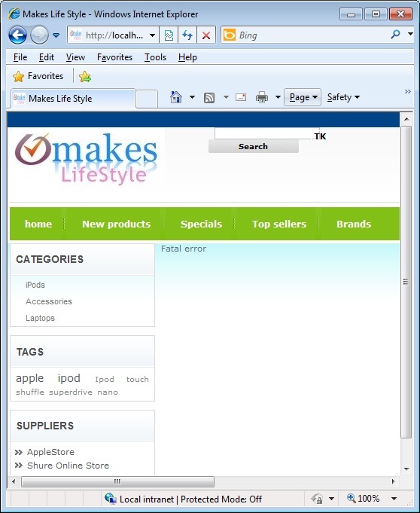Open the Help menu
The image size is (420, 513).
coord(187,57)
